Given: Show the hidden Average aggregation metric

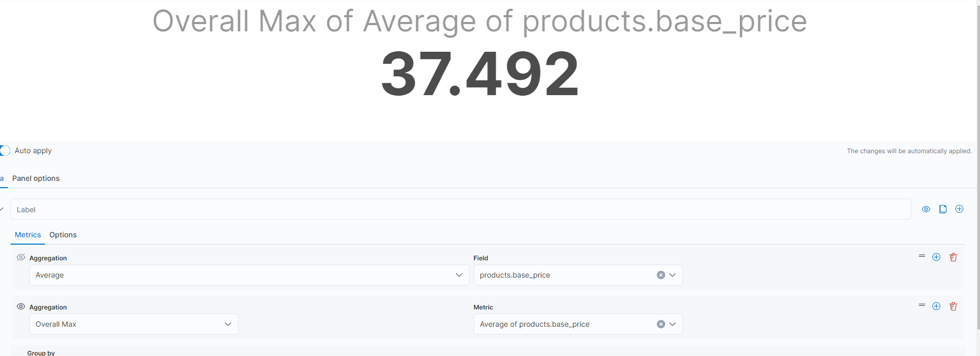Looking at the screenshot, I should click(21, 257).
